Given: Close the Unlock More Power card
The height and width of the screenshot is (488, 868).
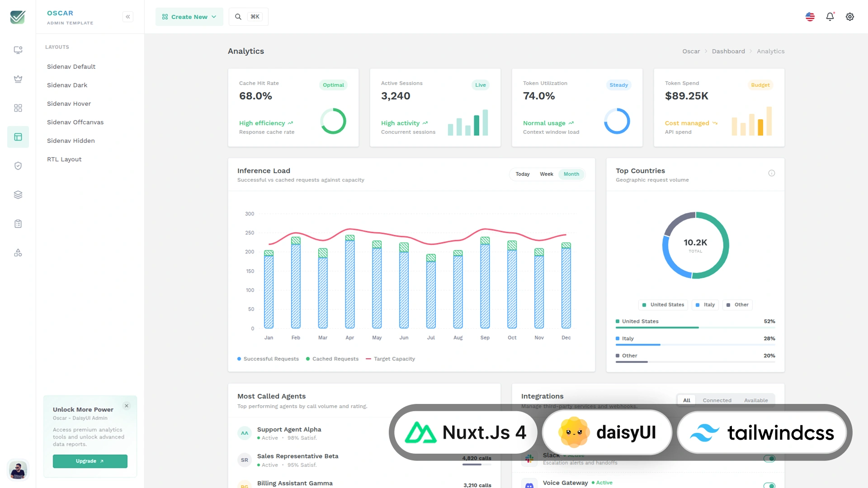Looking at the screenshot, I should [127, 406].
